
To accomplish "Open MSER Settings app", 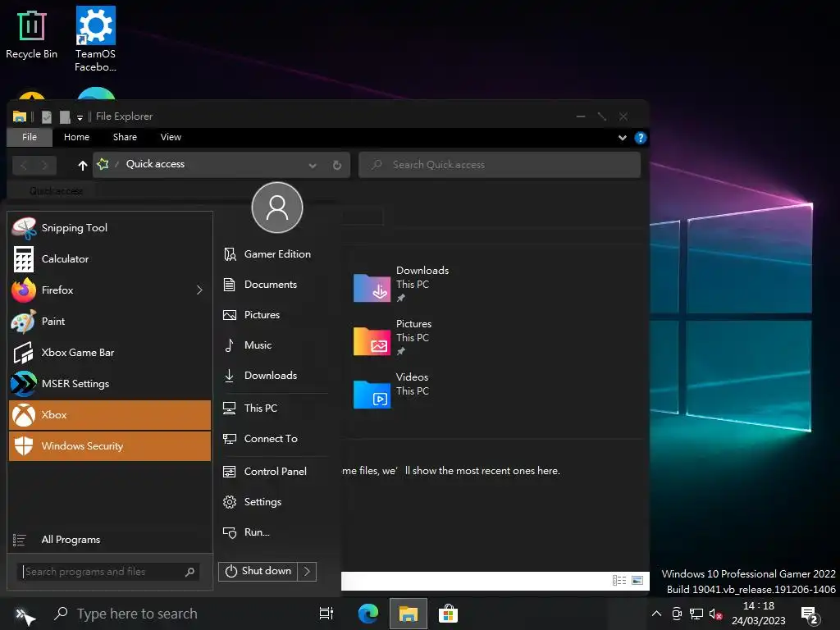I will click(110, 384).
